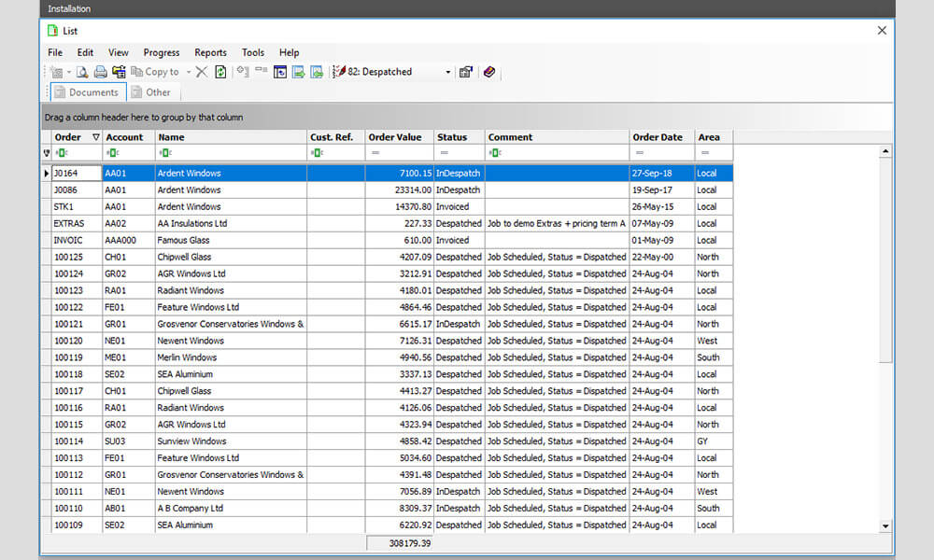The height and width of the screenshot is (560, 934).
Task: Click the green refresh icon
Action: (220, 72)
